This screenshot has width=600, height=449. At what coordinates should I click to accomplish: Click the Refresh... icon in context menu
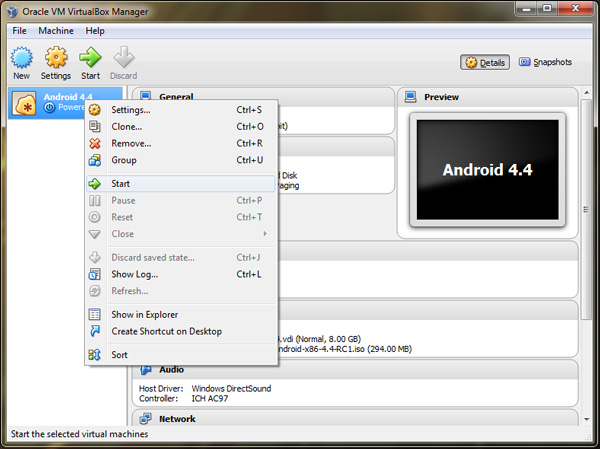95,291
